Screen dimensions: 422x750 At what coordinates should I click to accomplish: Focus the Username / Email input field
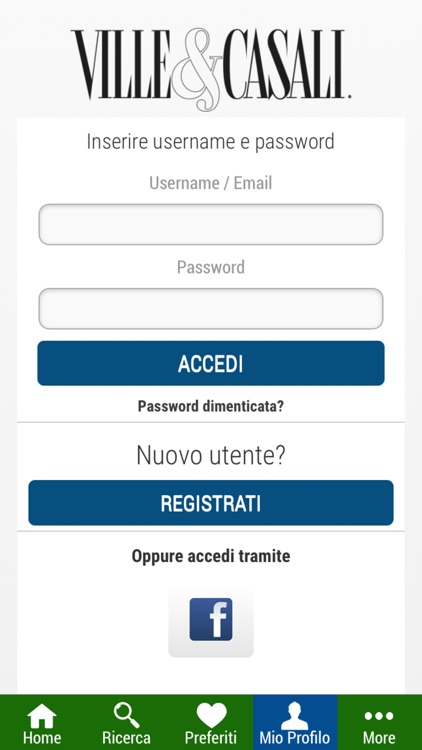(211, 224)
